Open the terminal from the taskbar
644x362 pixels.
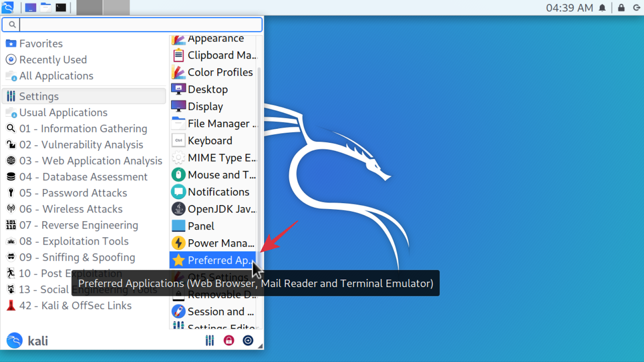[x=60, y=7]
